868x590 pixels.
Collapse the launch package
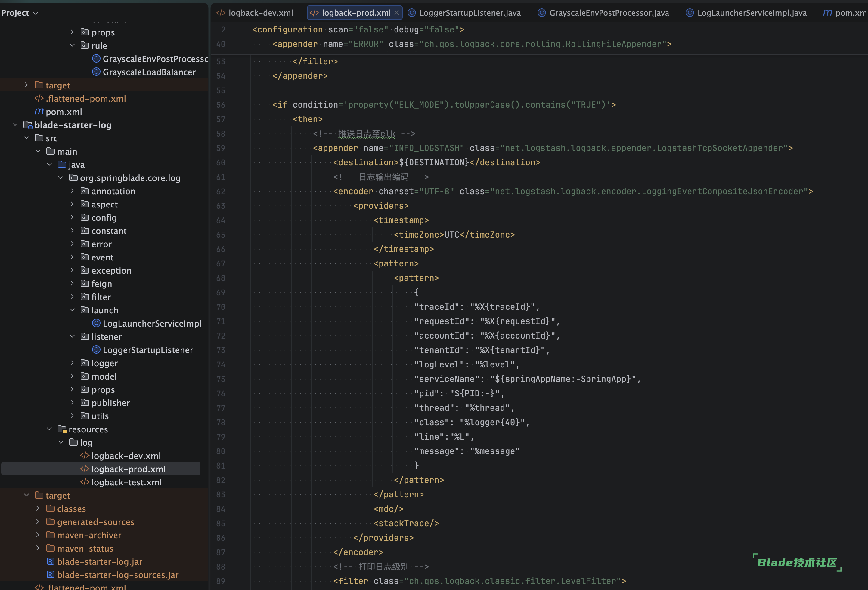coord(72,310)
